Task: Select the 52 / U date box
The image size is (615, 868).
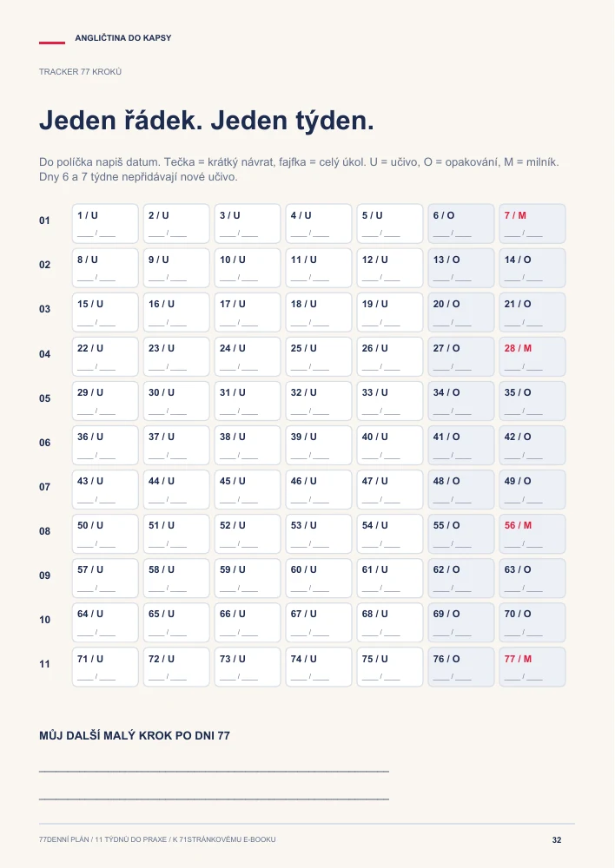Action: (x=248, y=534)
